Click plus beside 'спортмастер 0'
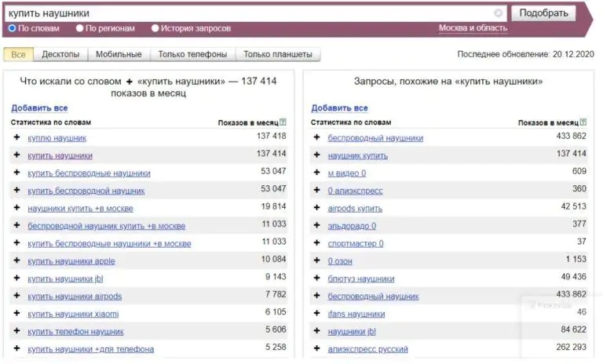Screen dimensions: 603x364 [x=316, y=243]
